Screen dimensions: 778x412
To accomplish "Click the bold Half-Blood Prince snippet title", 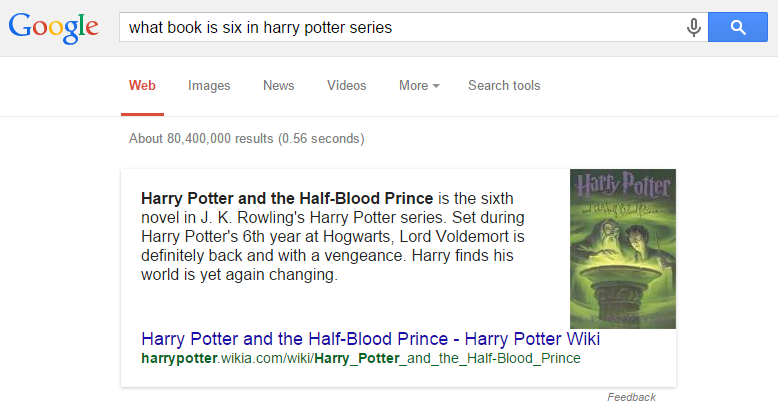I will (x=288, y=197).
